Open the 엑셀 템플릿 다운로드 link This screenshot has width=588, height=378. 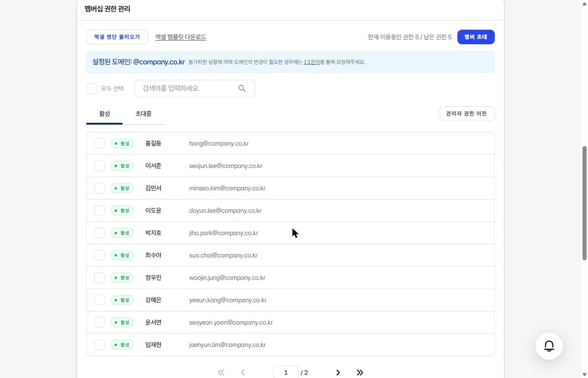tap(181, 37)
